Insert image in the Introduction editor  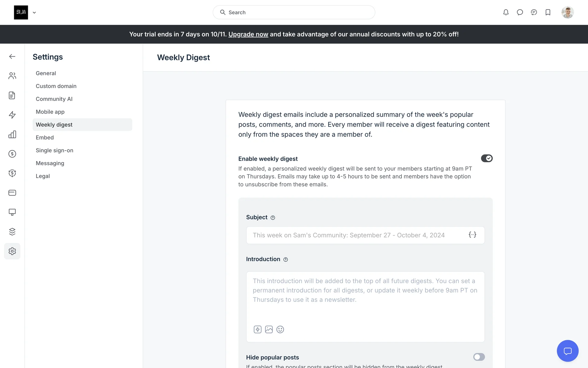click(269, 329)
